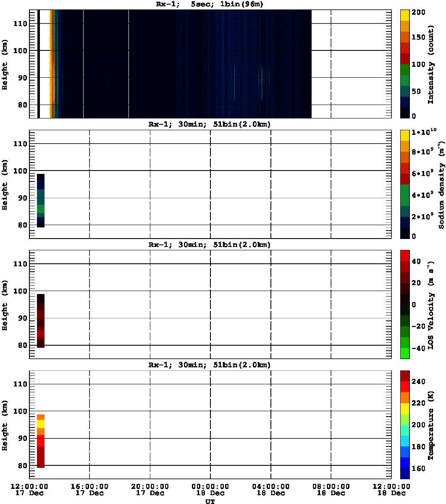Screen dimensions: 446x504
Task: Click the 08:00:00 18 Dec time label
Action: (331, 489)
